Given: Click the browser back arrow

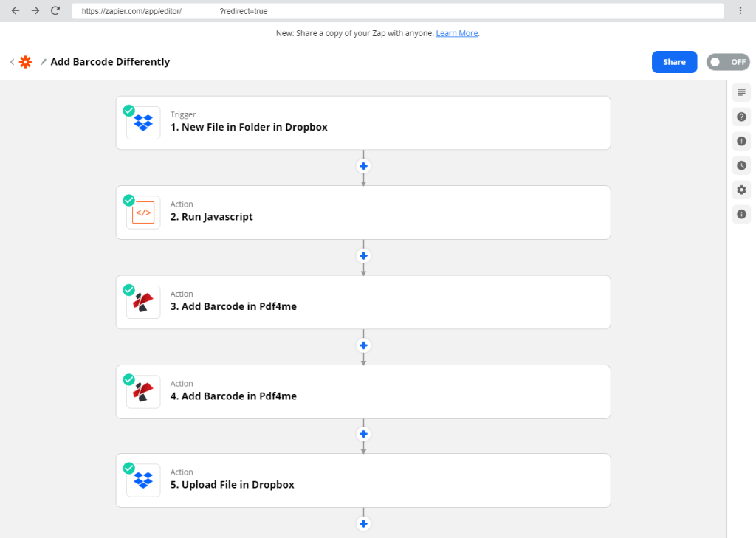Looking at the screenshot, I should 16,10.
